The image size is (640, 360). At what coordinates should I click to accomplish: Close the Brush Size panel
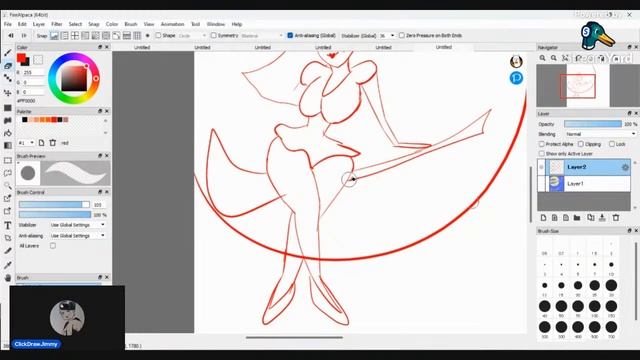point(636,231)
